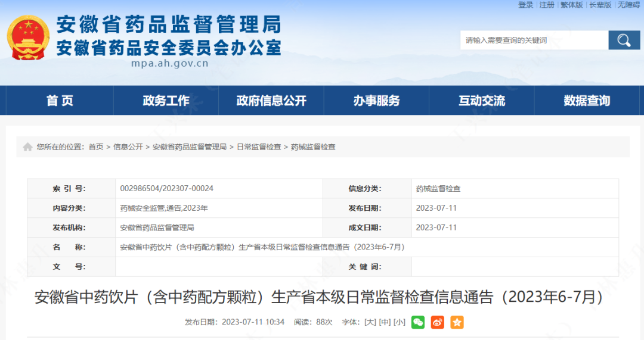644x340 pixels.
Task: Click the home icon in the breadcrumb
Action: [x=27, y=147]
